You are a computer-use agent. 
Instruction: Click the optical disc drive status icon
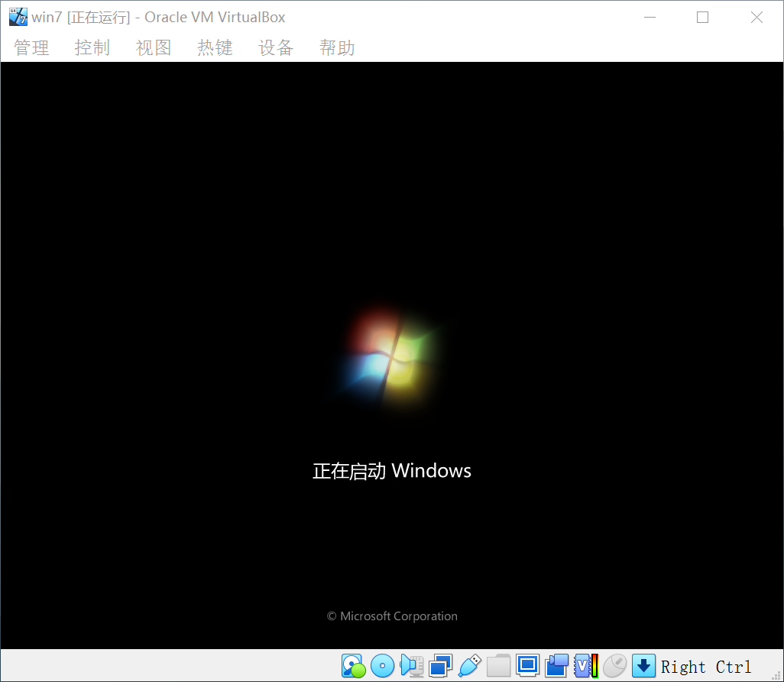[x=383, y=666]
